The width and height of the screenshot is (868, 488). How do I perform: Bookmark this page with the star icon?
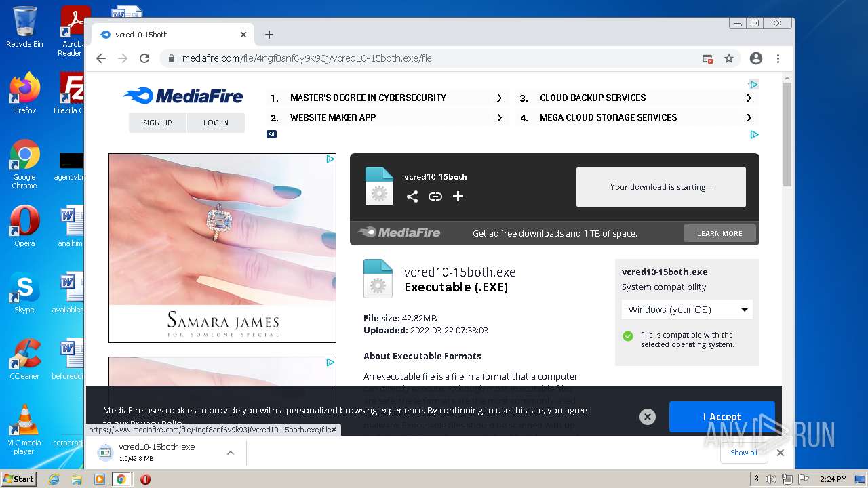729,58
